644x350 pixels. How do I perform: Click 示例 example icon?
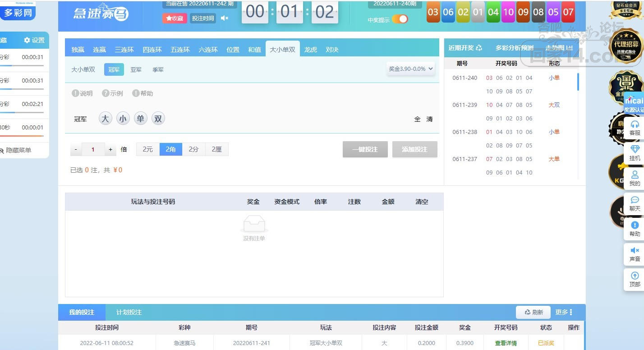click(x=112, y=93)
